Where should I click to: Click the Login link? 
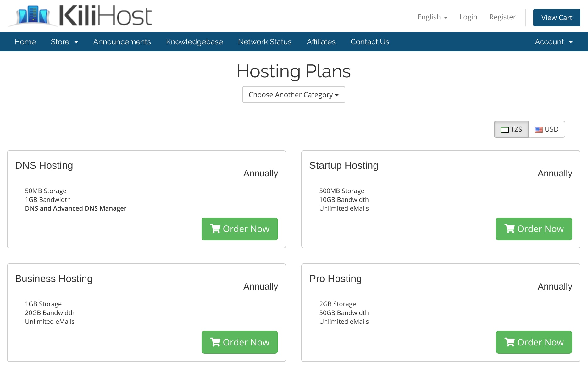468,17
